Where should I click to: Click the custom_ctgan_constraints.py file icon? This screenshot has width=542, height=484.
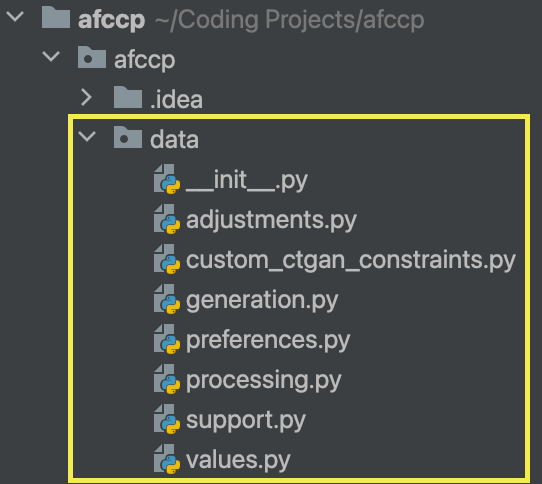167,259
